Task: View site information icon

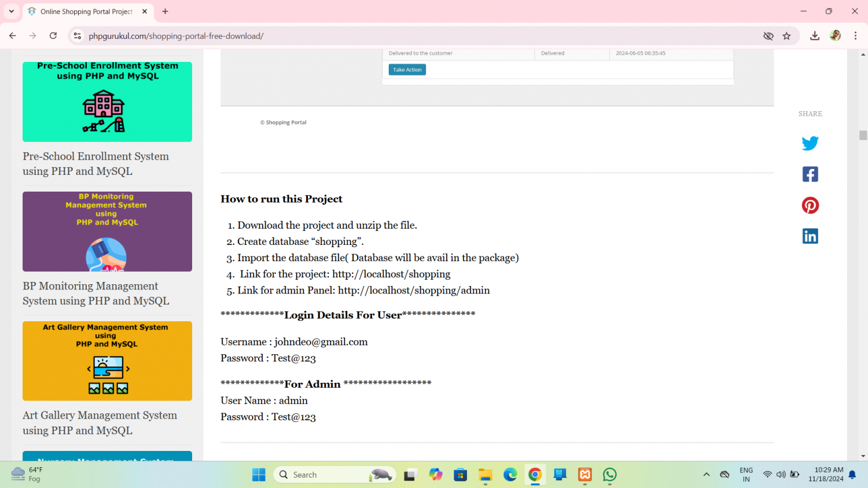Action: 77,36
